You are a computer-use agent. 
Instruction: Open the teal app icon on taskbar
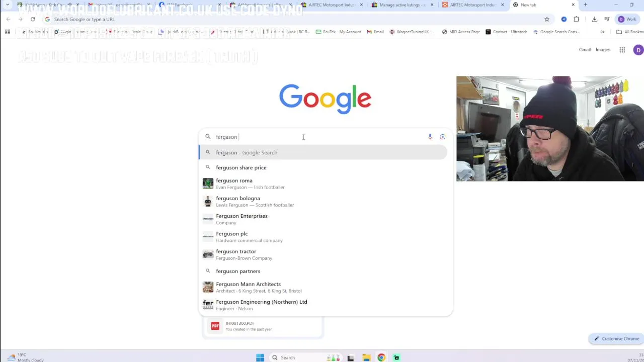(x=396, y=357)
